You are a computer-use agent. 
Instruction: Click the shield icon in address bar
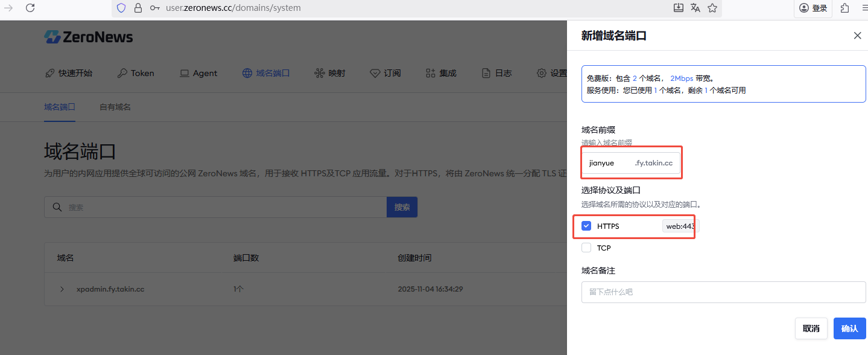[x=121, y=8]
